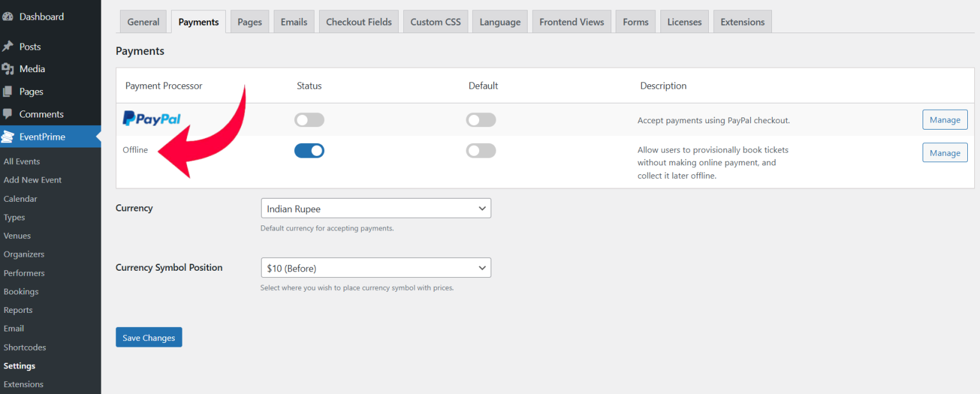Set Offline as the default payment method
Image resolution: width=980 pixels, height=394 pixels.
pyautogui.click(x=480, y=150)
